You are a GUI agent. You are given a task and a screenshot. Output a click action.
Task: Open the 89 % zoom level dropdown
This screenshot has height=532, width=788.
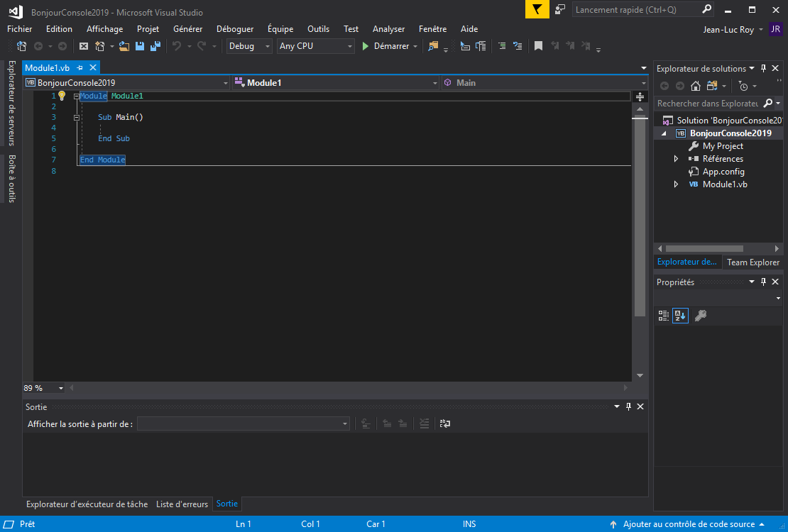pos(44,388)
